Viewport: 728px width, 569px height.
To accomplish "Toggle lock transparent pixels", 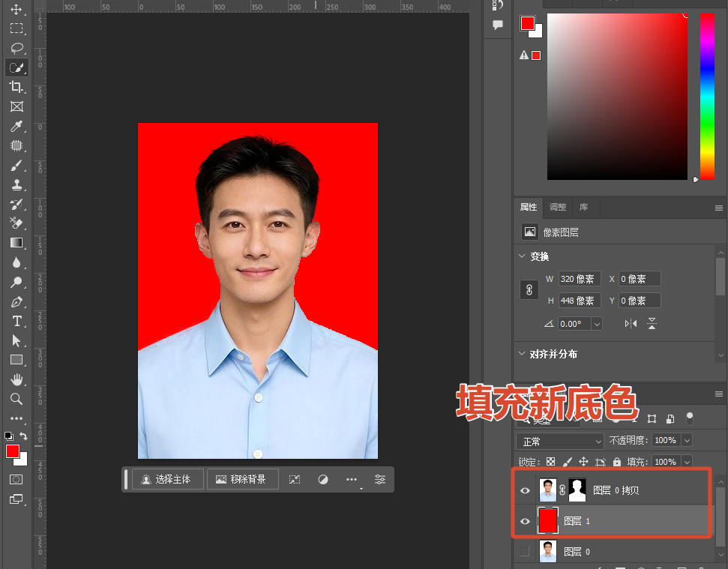I will click(550, 462).
